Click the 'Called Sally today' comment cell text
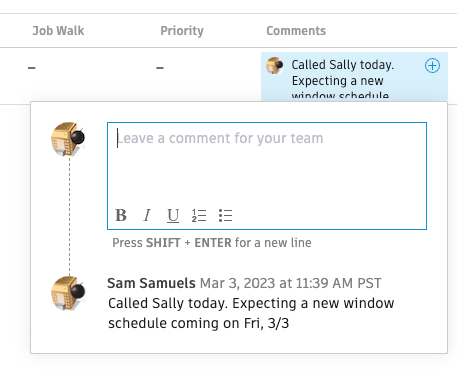This screenshot has height=374, width=457. click(x=343, y=79)
